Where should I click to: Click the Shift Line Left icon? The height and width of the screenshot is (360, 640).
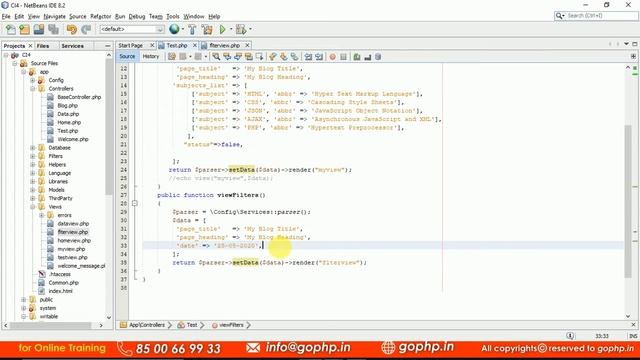(308, 57)
